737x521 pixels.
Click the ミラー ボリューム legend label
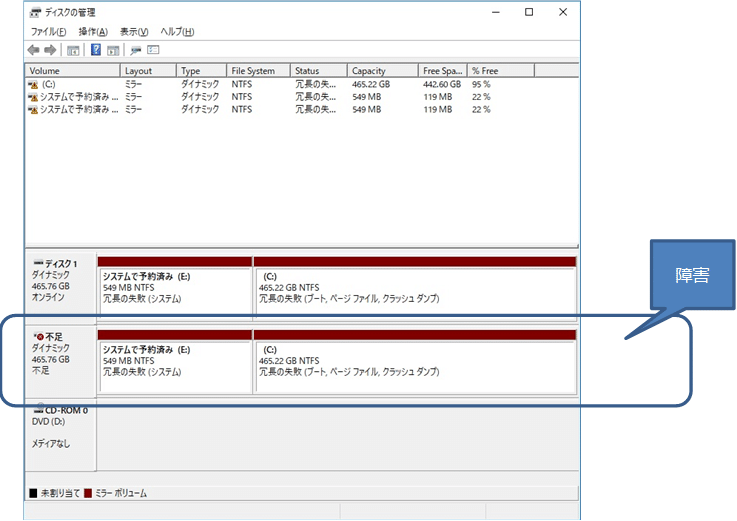pyautogui.click(x=121, y=493)
